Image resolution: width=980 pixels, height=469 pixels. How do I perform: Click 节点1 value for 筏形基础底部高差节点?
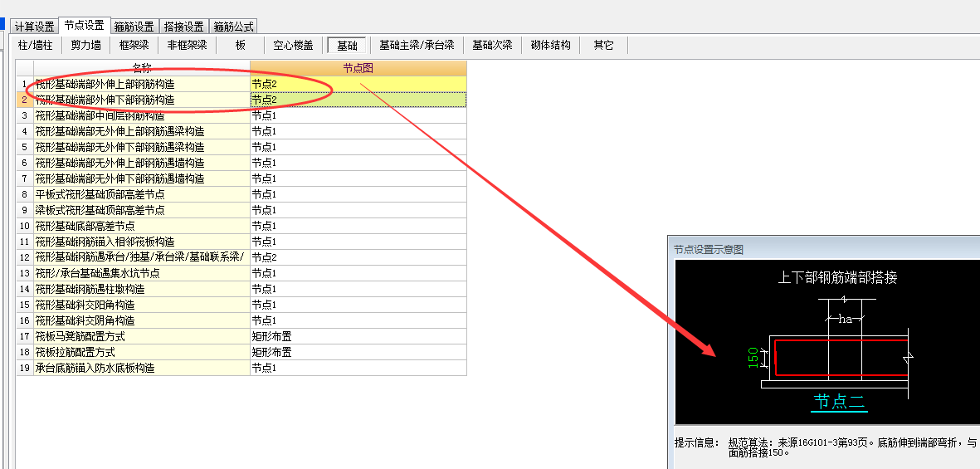click(x=358, y=226)
